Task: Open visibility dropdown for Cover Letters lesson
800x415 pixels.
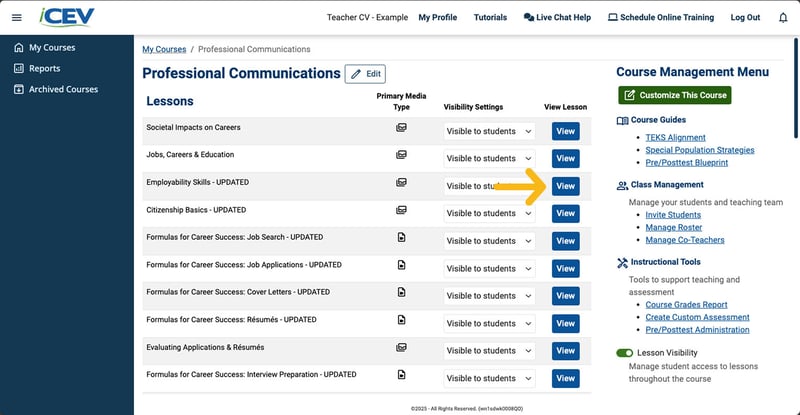Action: click(x=489, y=296)
